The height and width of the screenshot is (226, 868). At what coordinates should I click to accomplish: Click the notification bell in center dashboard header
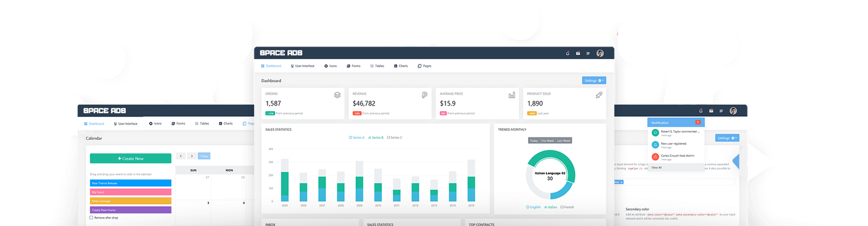[567, 53]
